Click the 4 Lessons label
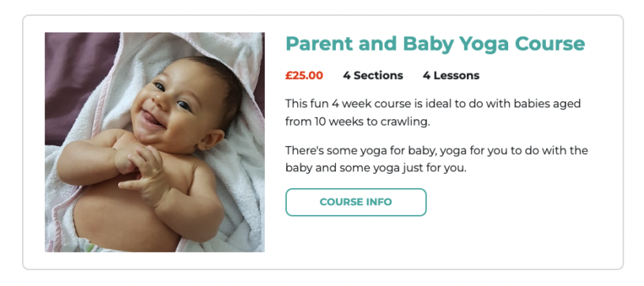 [x=451, y=76]
